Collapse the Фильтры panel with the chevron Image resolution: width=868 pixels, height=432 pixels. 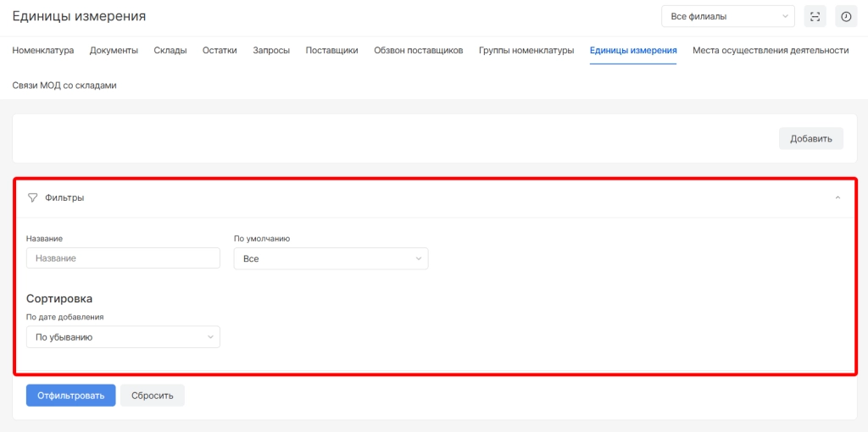click(x=837, y=197)
